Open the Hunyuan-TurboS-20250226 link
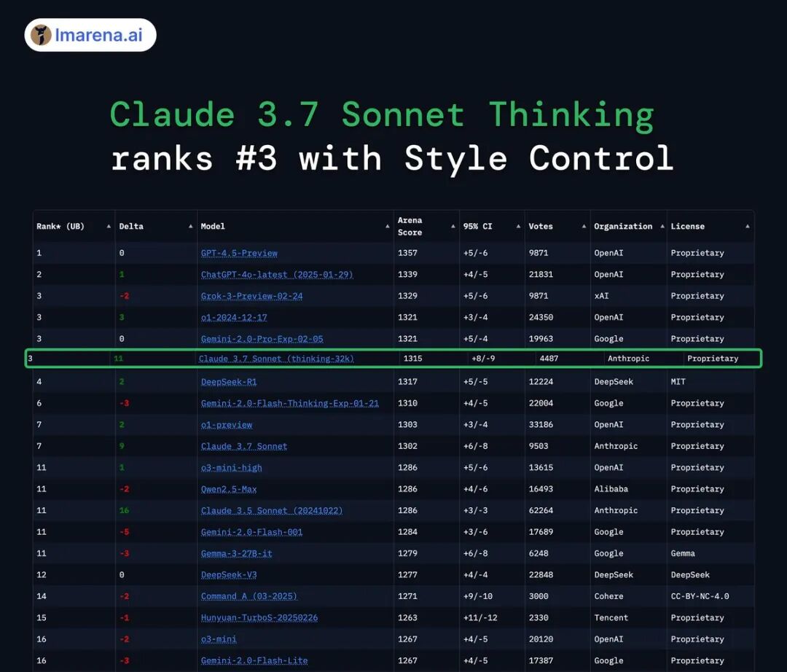This screenshot has height=672, width=787. 259,618
